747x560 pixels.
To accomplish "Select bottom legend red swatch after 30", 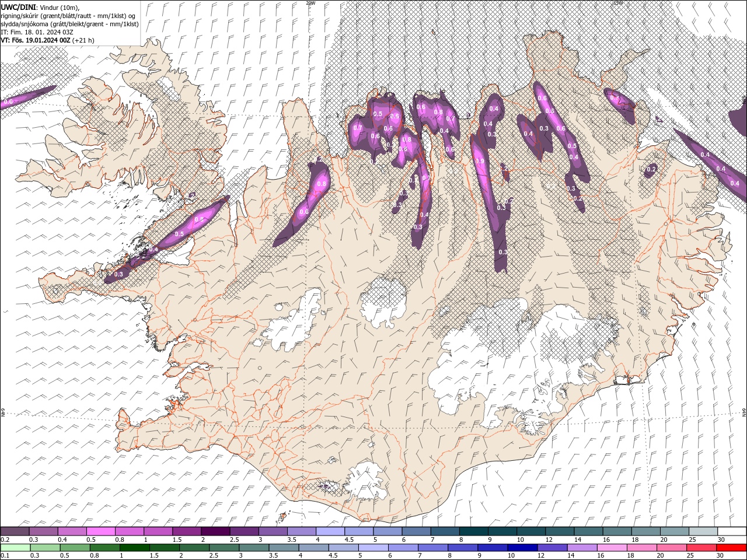I will click(x=731, y=548).
